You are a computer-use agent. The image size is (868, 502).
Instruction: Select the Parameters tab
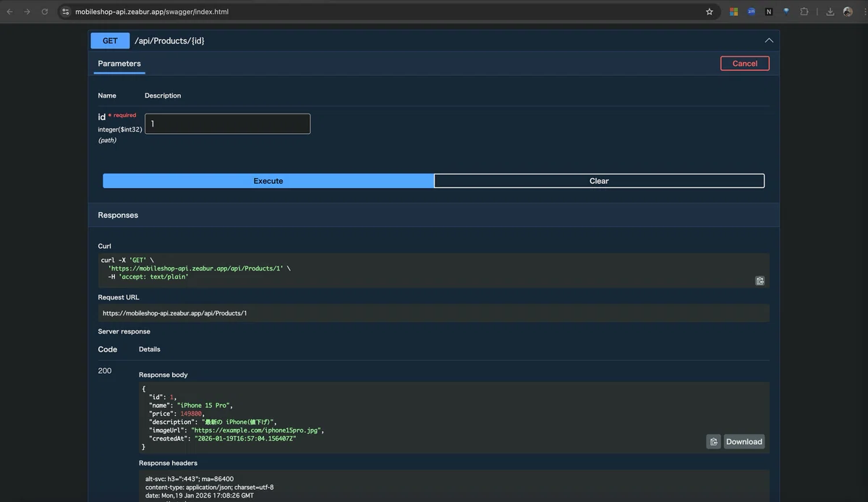point(119,64)
